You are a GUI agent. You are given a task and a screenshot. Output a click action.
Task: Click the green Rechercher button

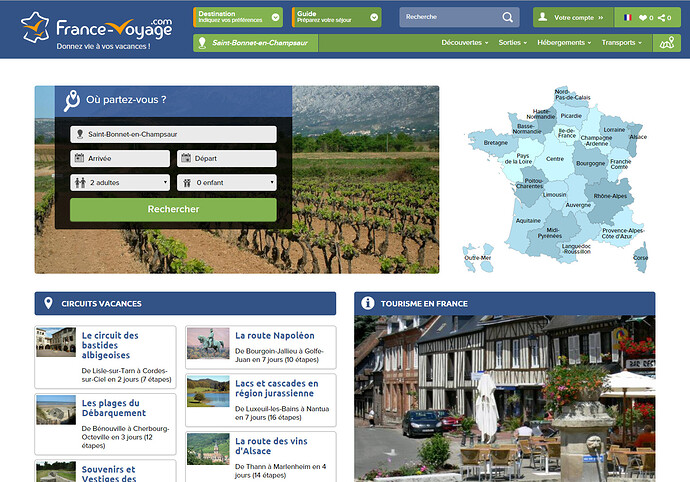(173, 210)
